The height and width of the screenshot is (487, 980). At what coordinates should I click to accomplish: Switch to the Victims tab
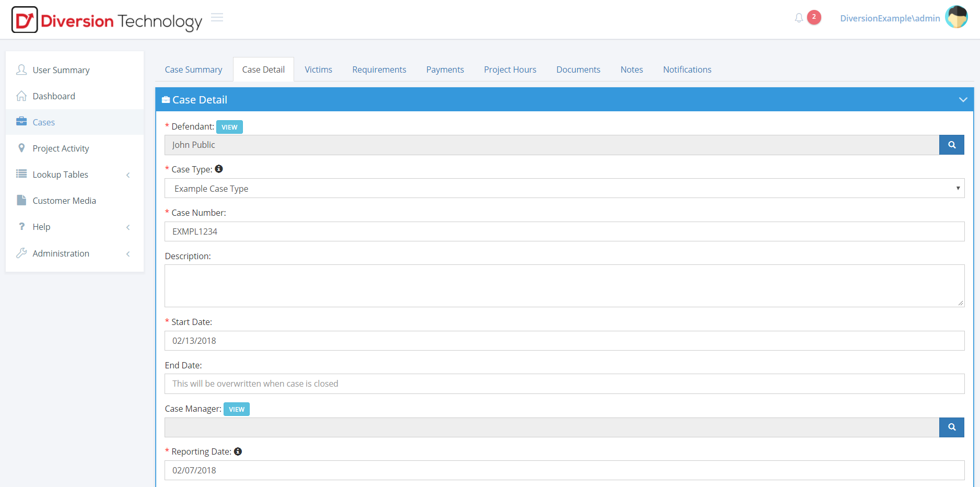tap(318, 69)
